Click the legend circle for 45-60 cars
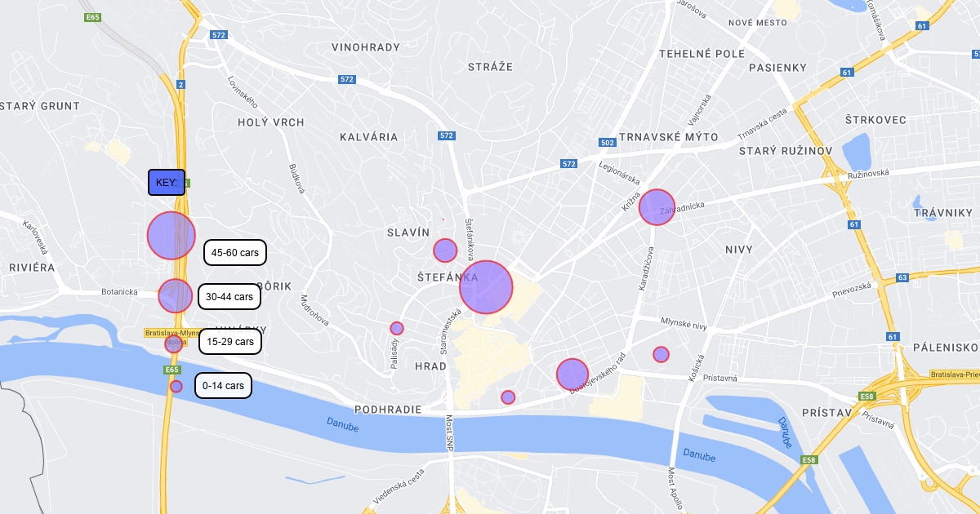980x514 pixels. pyautogui.click(x=171, y=235)
